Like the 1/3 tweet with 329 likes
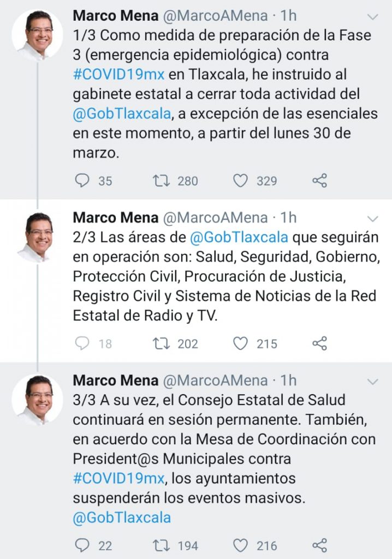Image resolution: width=392 pixels, height=559 pixels. point(240,181)
